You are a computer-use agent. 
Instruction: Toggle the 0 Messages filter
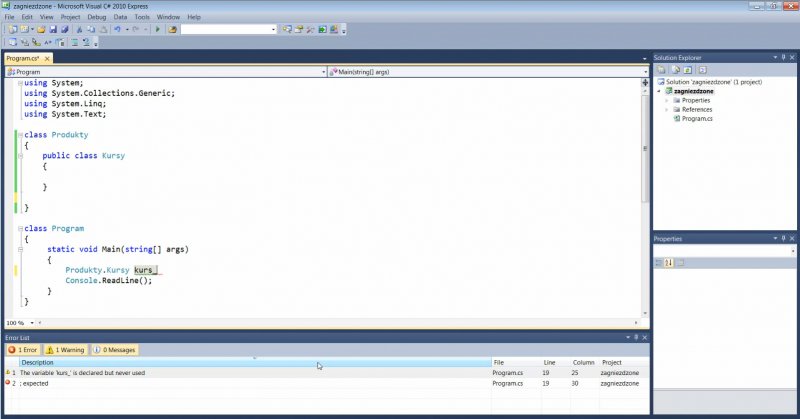[114, 350]
